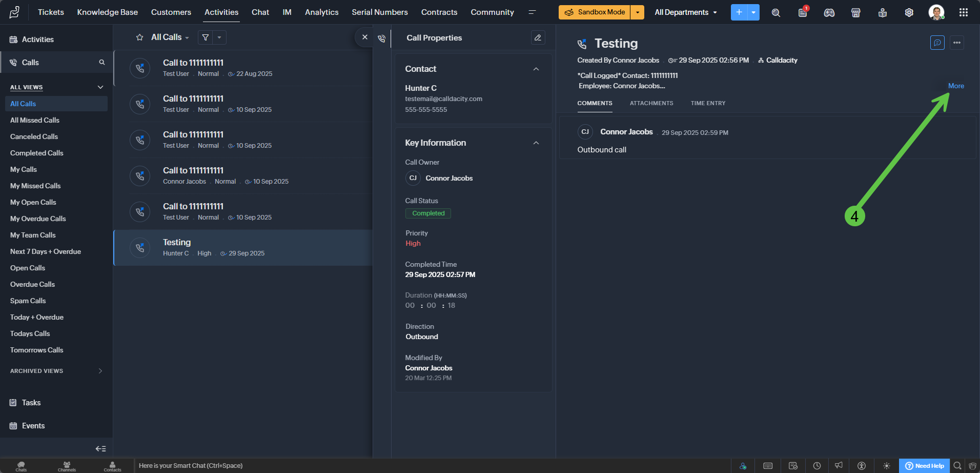Collapse the Contact section
The image size is (980, 473).
[x=536, y=69]
